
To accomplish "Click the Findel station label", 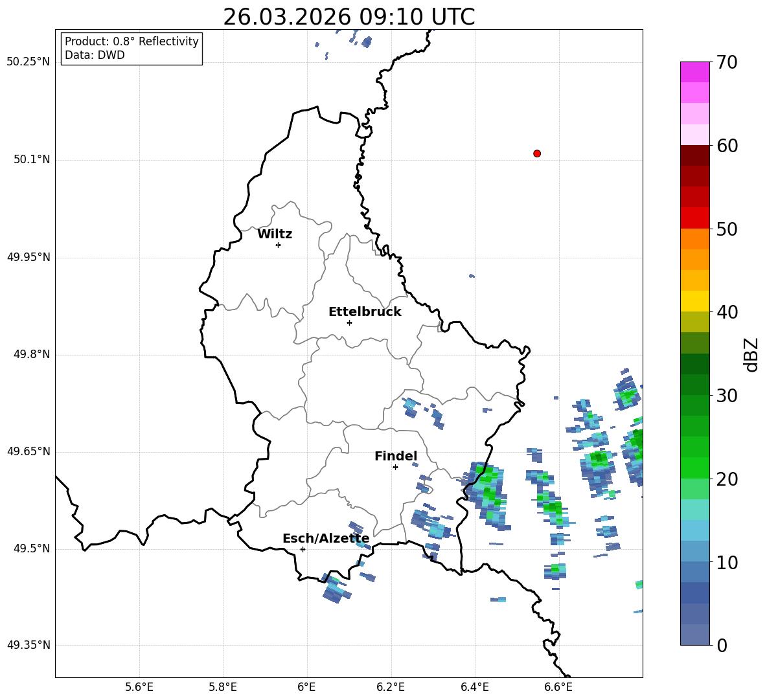I will [x=396, y=456].
